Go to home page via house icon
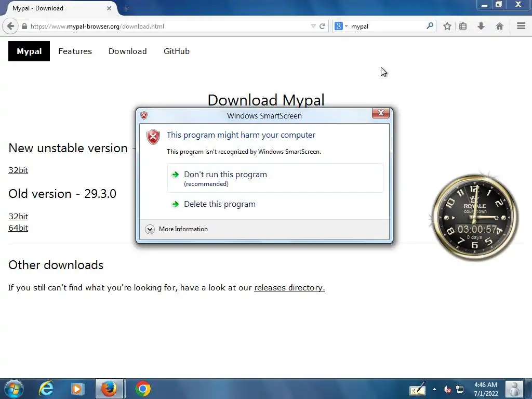The height and width of the screenshot is (399, 532). click(499, 26)
